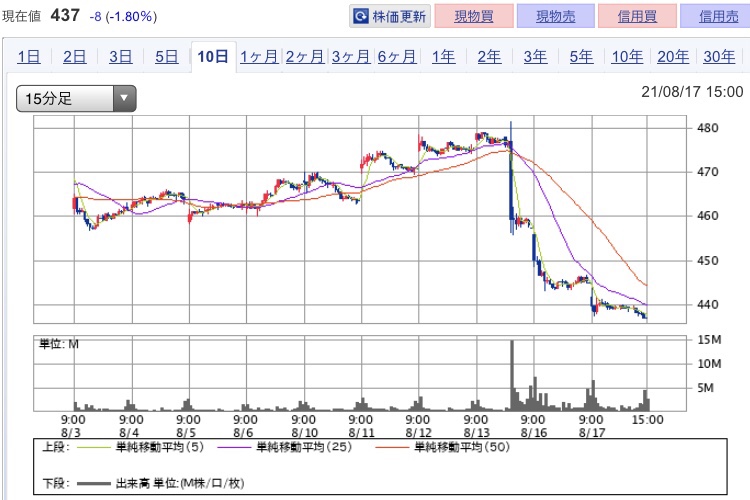Image resolution: width=750 pixels, height=500 pixels.
Task: Open the 現物買 order link
Action: click(474, 17)
